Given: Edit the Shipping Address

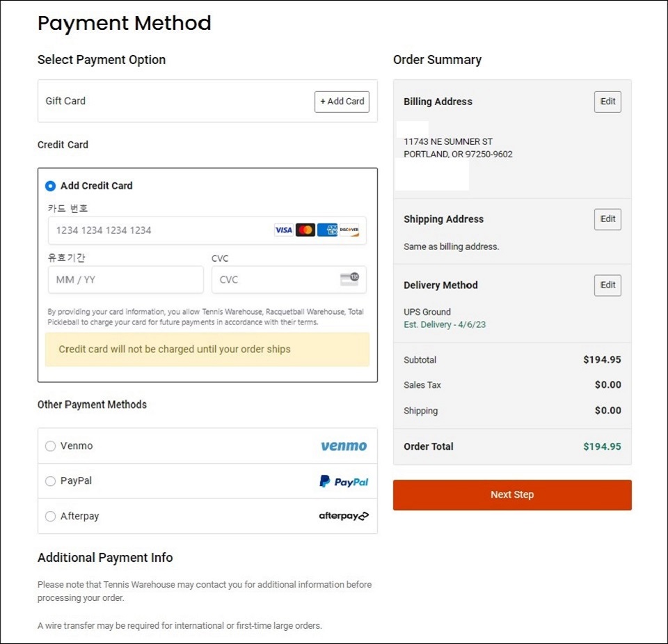Looking at the screenshot, I should (x=607, y=219).
